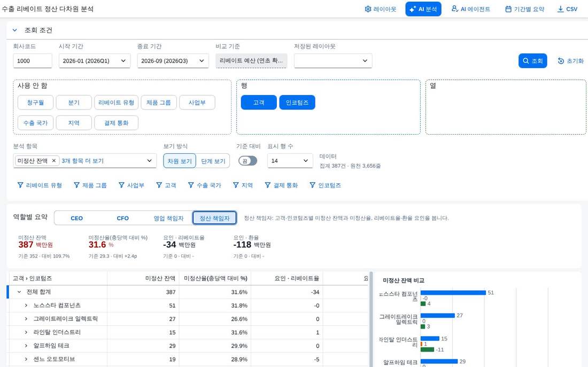Edit the 회사코드 field showing 1000

tap(33, 61)
